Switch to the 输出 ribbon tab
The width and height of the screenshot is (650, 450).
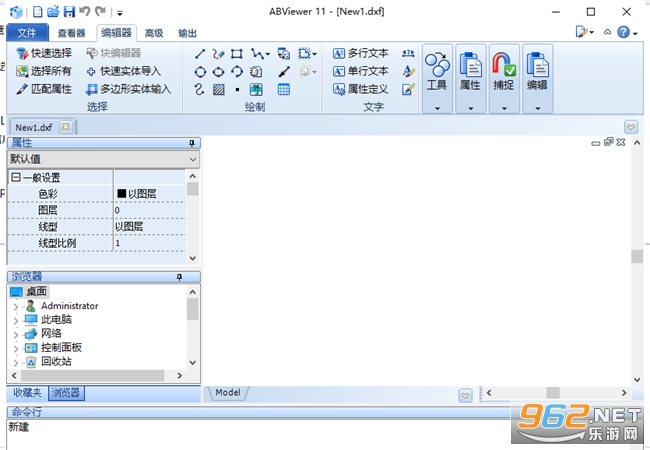[187, 33]
